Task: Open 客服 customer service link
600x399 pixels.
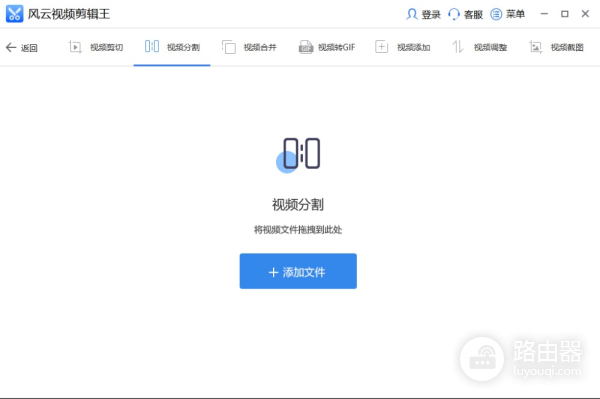Action: [x=473, y=15]
